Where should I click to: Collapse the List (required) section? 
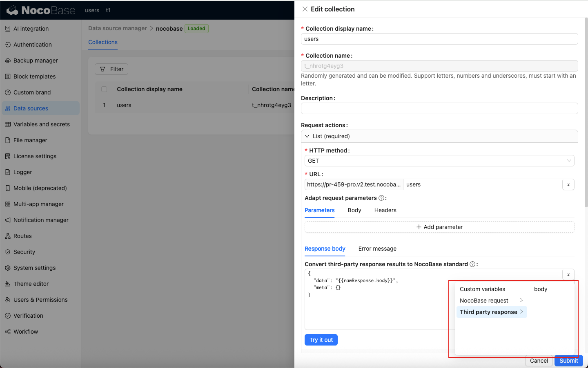click(307, 136)
